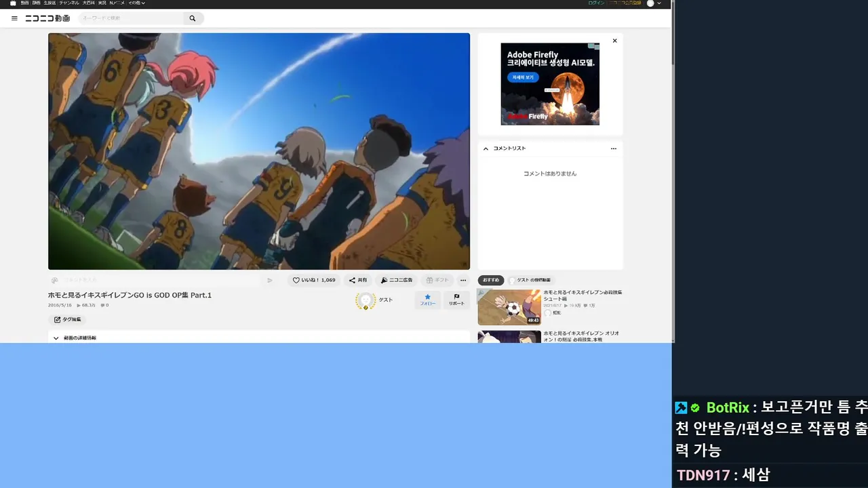Click the ギフト gift button
Image resolution: width=868 pixels, height=488 pixels.
click(x=437, y=280)
